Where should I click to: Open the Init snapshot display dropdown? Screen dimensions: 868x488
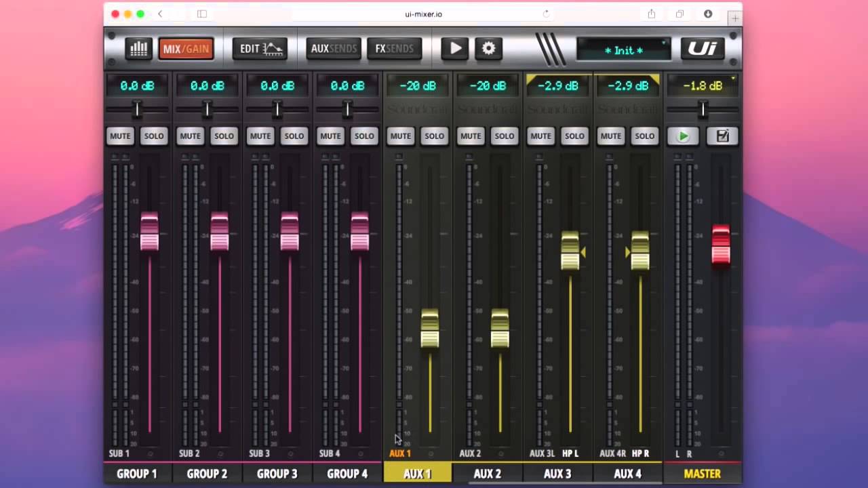tap(623, 50)
